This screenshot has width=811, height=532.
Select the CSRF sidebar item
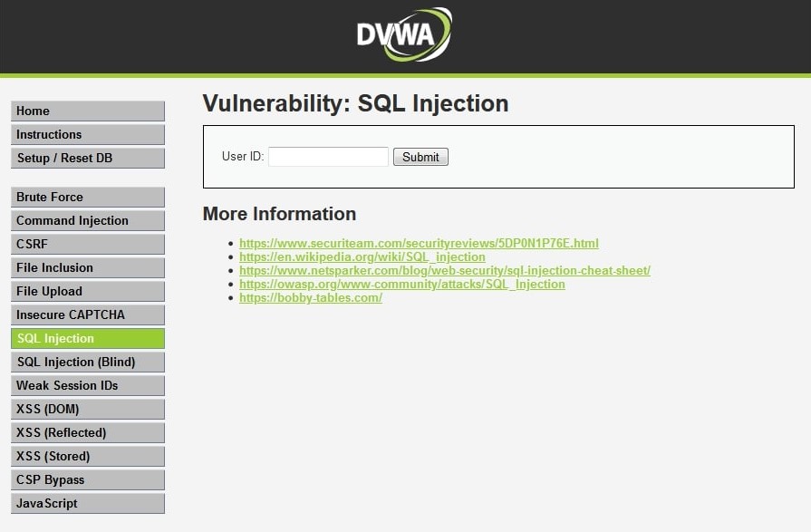pos(88,245)
